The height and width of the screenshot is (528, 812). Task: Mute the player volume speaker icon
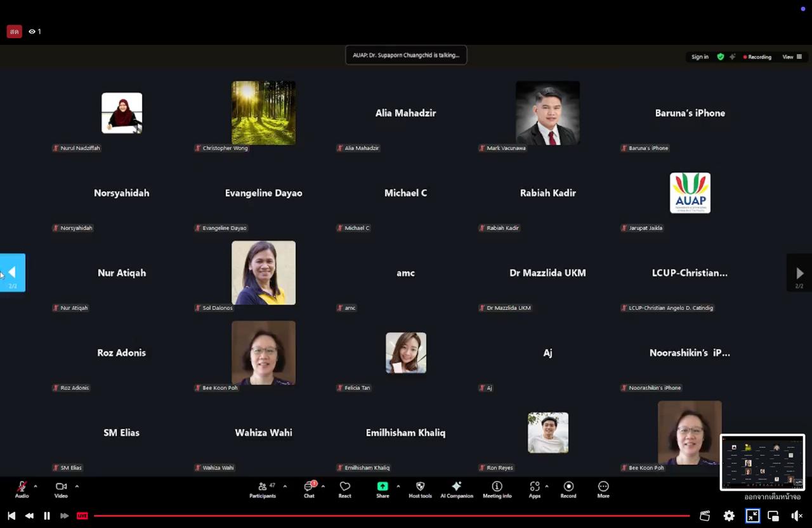[797, 516]
